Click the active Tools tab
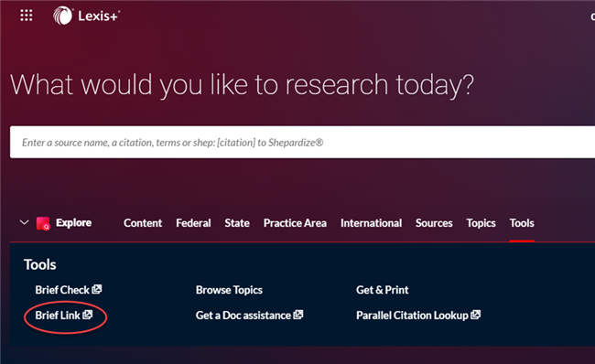 522,223
